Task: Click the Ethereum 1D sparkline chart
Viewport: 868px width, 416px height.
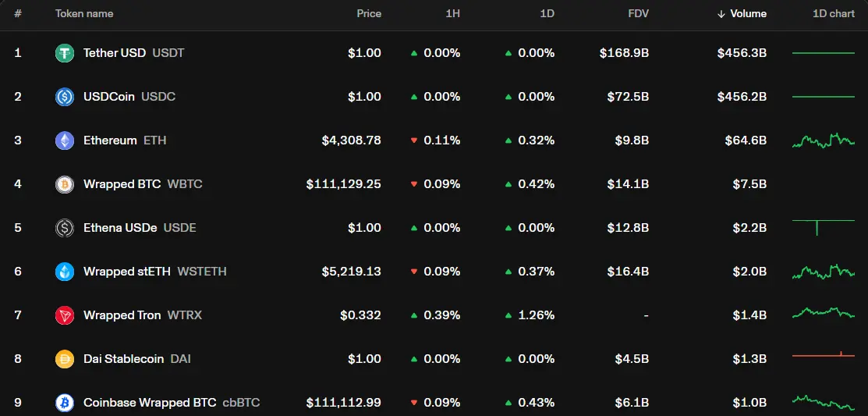Action: 823,140
